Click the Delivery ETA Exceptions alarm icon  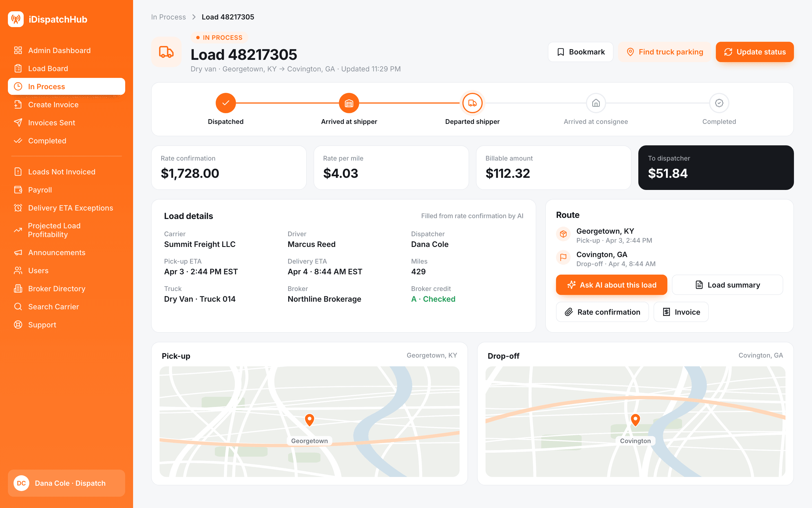coord(18,208)
